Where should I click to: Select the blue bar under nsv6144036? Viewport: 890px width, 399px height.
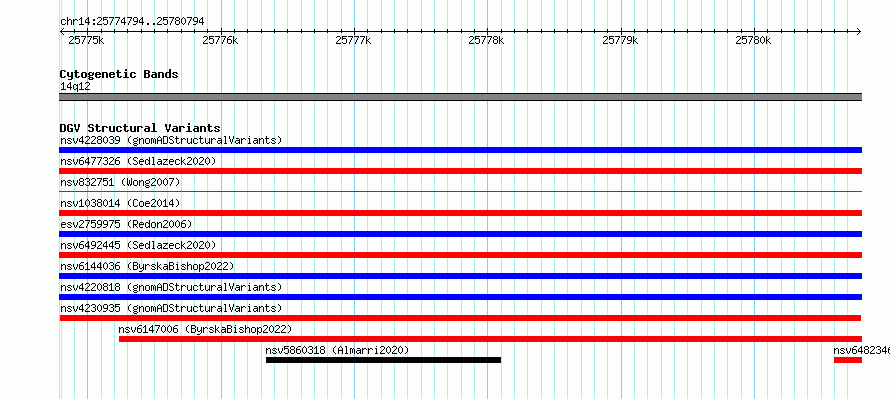[460, 276]
